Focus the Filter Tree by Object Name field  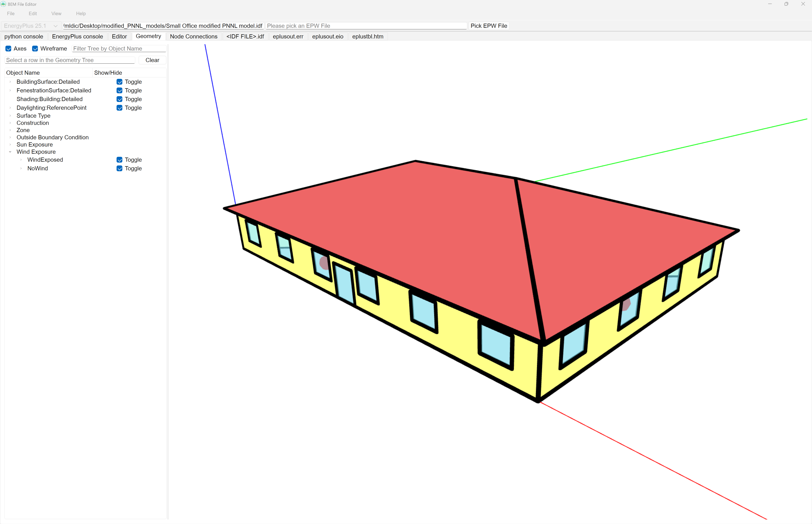click(119, 49)
